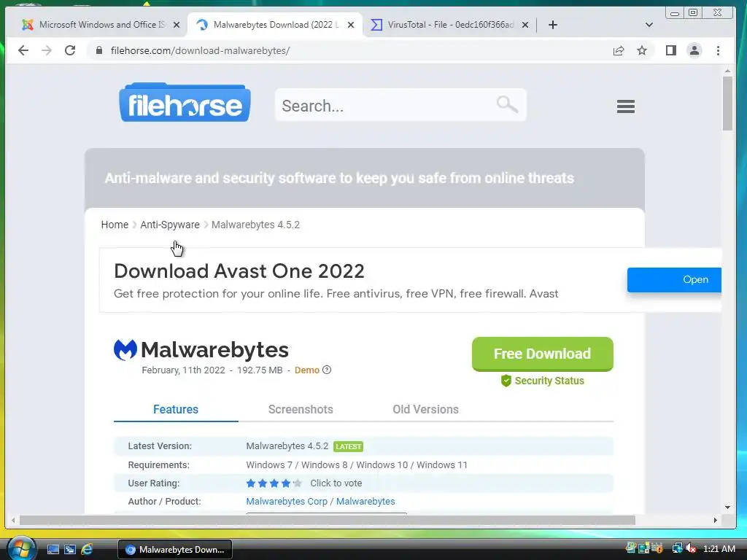Viewport: 747px width, 560px height.
Task: Go back to the previous page
Action: pyautogui.click(x=23, y=50)
